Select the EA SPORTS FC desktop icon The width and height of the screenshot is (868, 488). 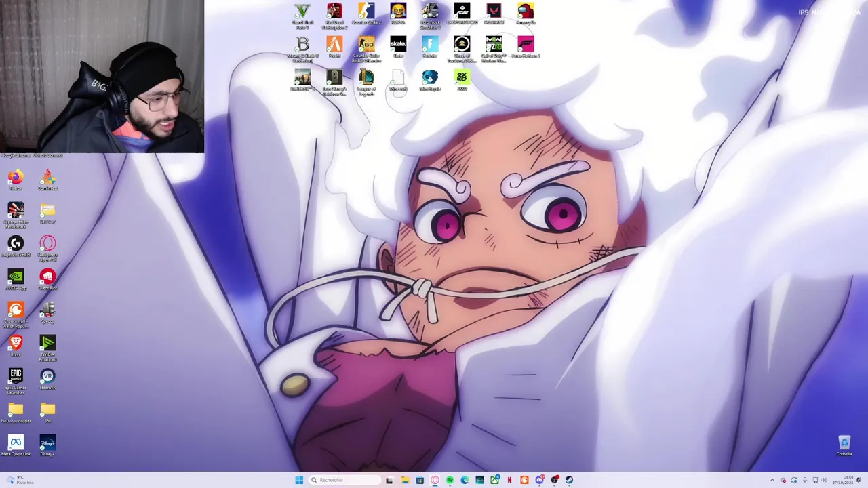tap(462, 14)
